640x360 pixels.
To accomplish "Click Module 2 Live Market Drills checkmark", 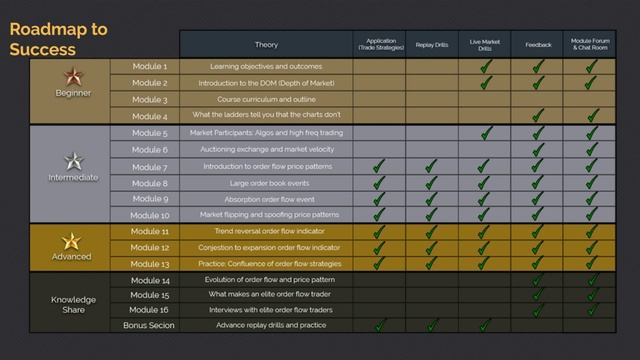I will (485, 83).
